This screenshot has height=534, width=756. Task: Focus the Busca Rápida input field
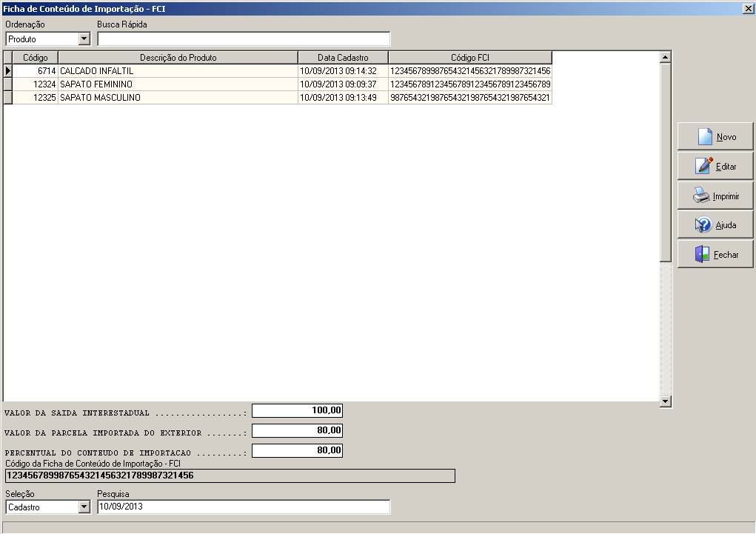[244, 39]
